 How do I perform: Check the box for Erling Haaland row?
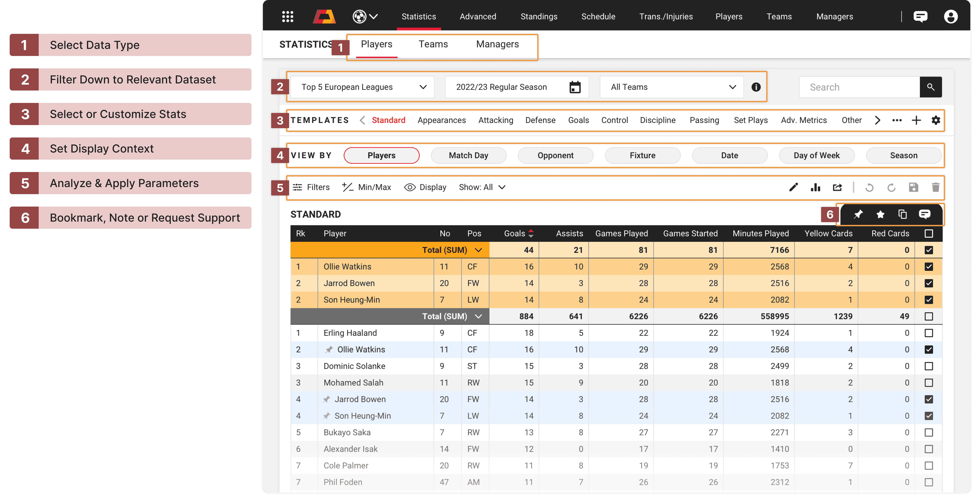(x=929, y=333)
